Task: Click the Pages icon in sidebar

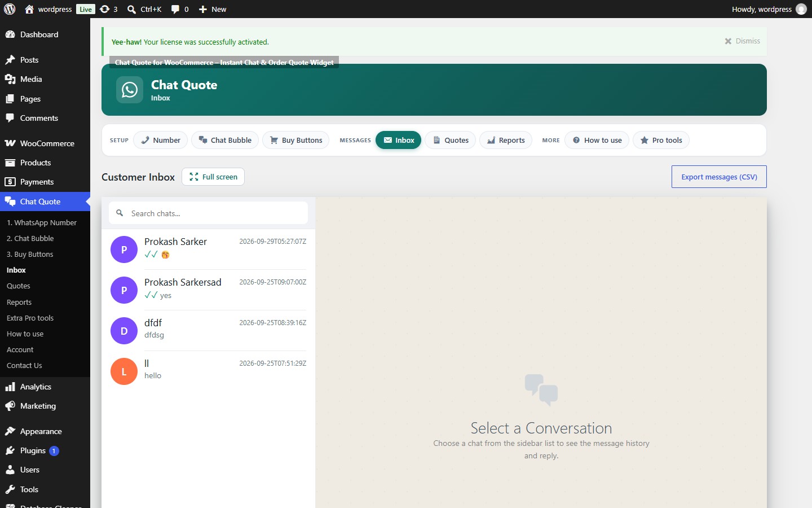Action: (x=10, y=99)
